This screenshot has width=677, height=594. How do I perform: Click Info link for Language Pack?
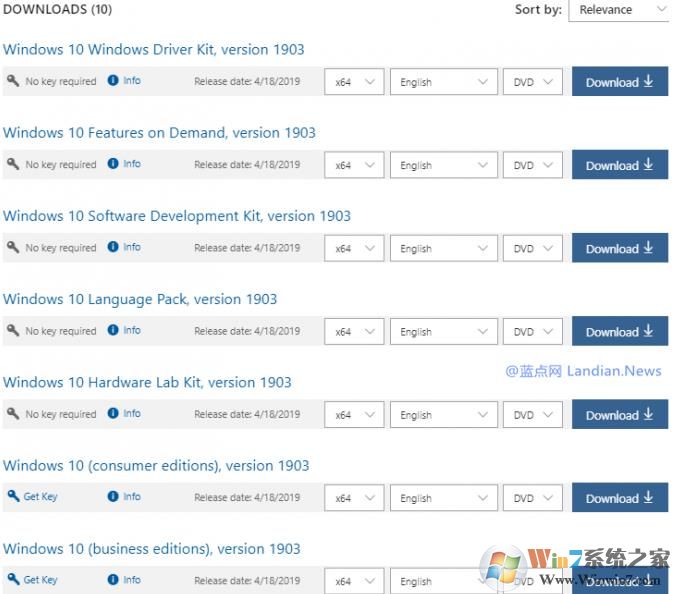(x=132, y=330)
